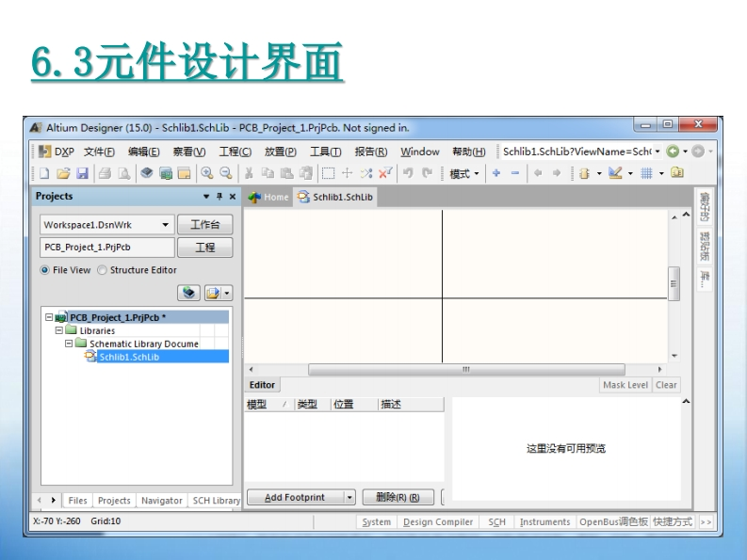Click the Open document folder icon
Image resolution: width=747 pixels, height=560 pixels.
63,174
